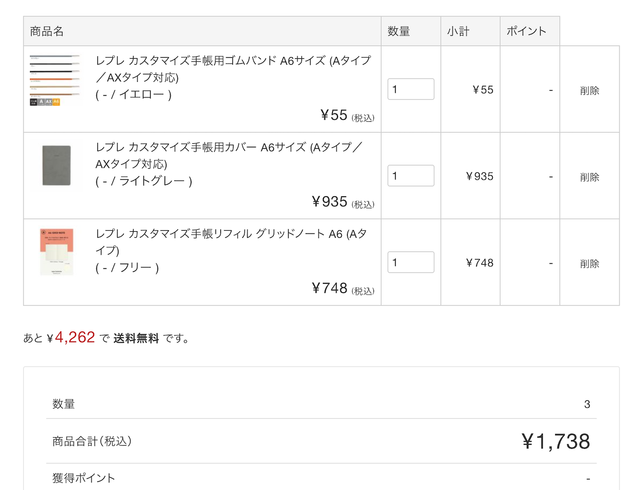Click the 商品名 column header
640x490 pixels.
(x=47, y=31)
